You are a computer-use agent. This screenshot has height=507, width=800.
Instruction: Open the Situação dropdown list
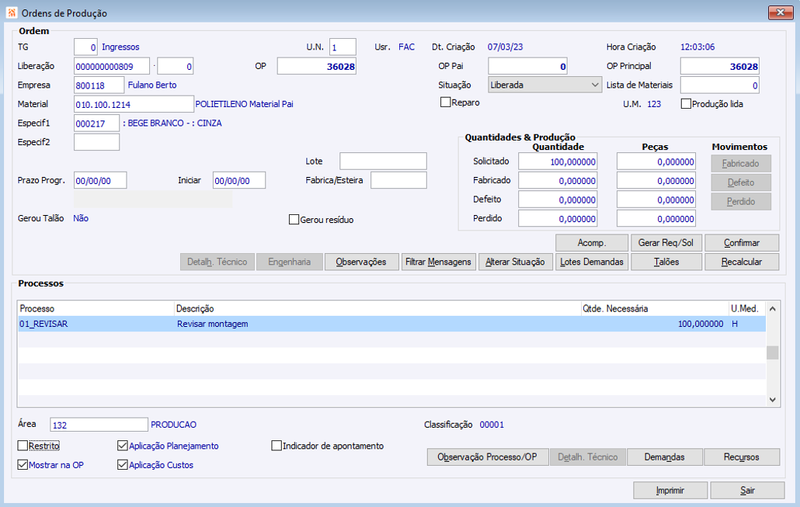point(544,85)
